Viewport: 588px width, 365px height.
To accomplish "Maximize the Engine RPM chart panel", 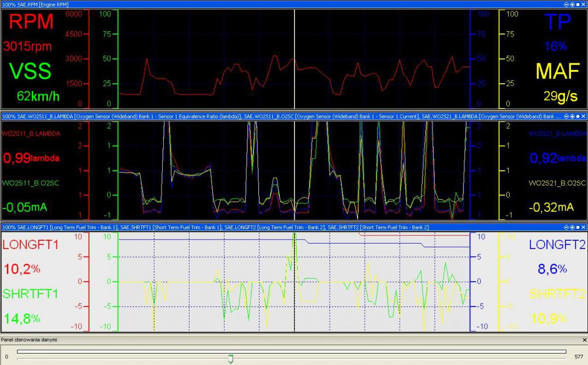I will pos(578,4).
